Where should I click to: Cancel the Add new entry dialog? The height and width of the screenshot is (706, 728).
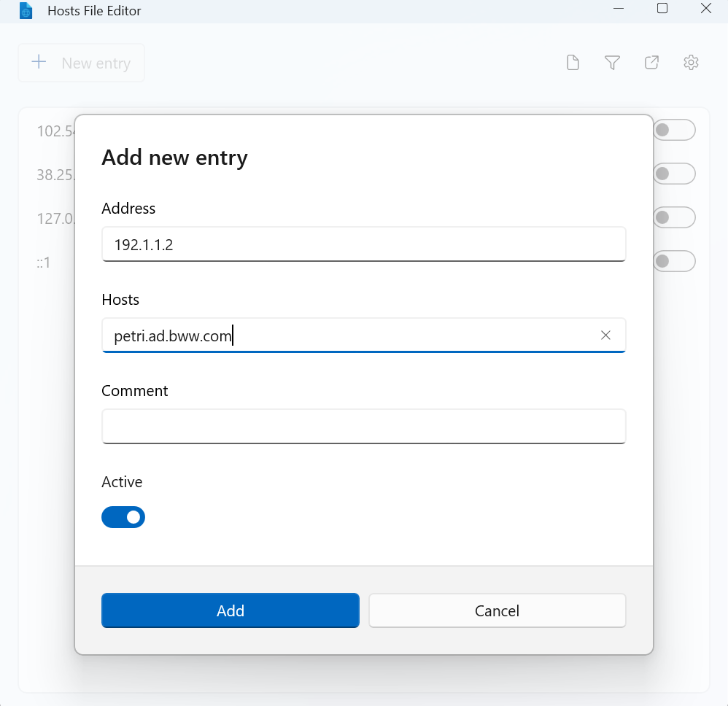[x=497, y=610]
